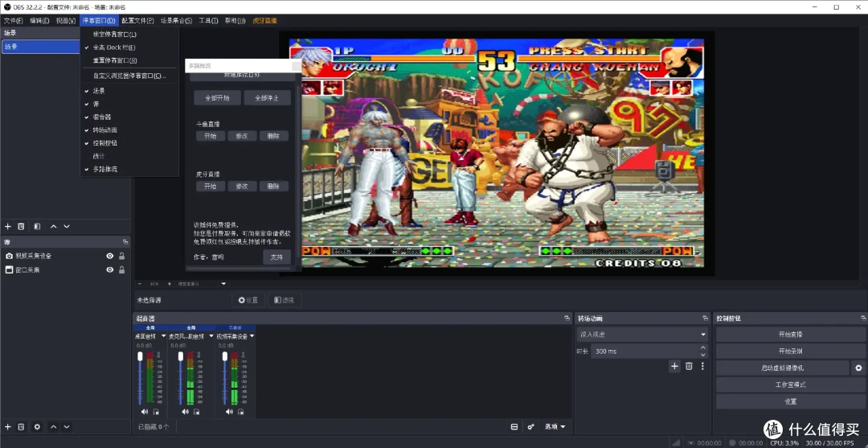Float the 混音器 panel with its undock icon
This screenshot has width=868, height=448.
567,319
